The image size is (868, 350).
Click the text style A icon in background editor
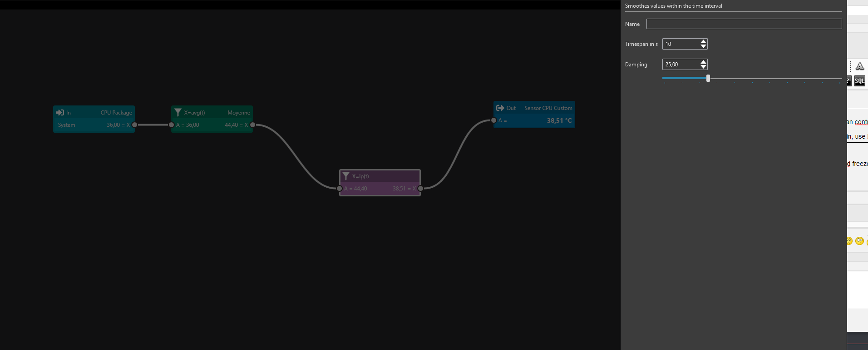click(x=860, y=66)
